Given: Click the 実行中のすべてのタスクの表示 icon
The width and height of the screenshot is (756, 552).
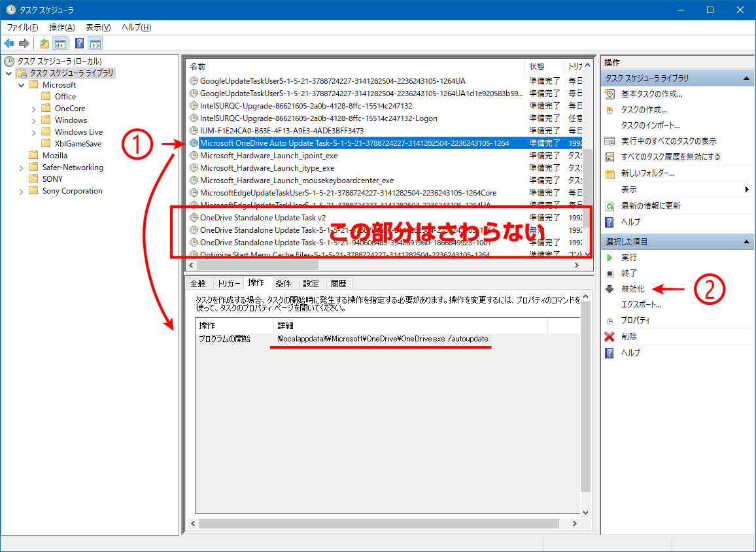Looking at the screenshot, I should 610,141.
